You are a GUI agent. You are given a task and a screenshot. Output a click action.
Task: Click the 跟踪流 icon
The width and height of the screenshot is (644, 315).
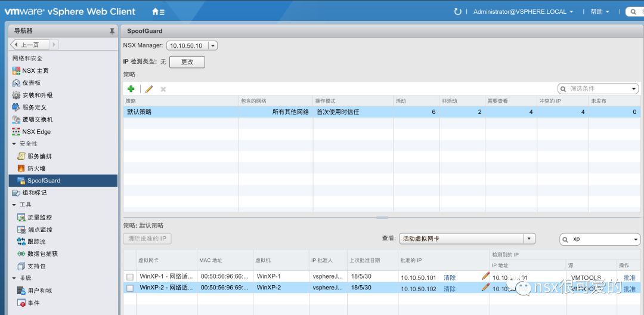click(x=21, y=242)
